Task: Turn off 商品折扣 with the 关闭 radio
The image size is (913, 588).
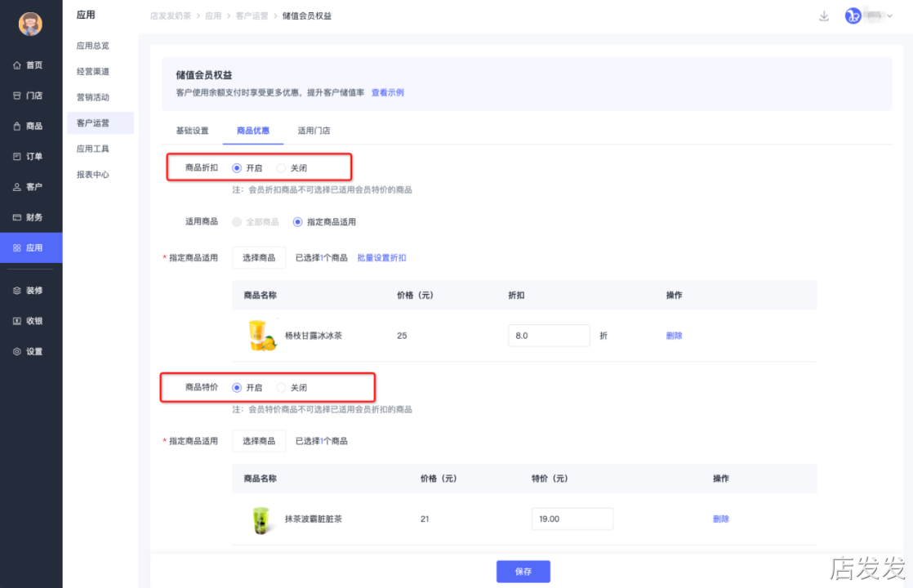Action: pos(281,168)
